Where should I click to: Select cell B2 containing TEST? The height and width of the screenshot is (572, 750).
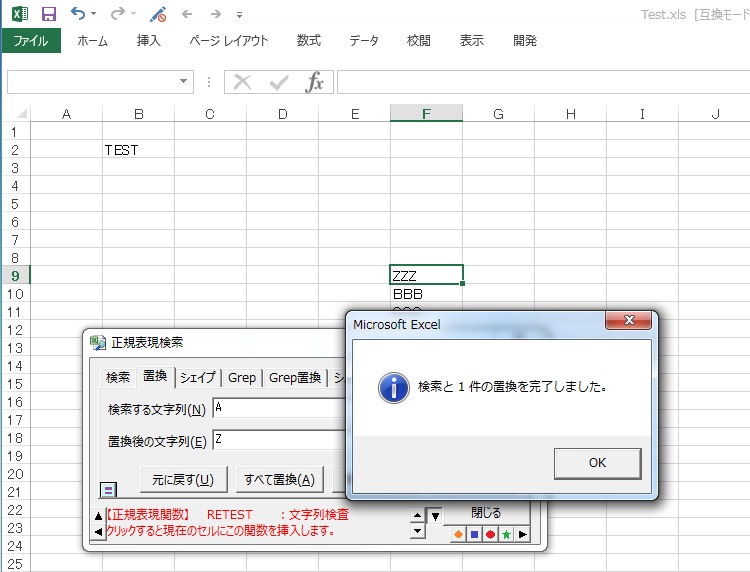pyautogui.click(x=138, y=150)
